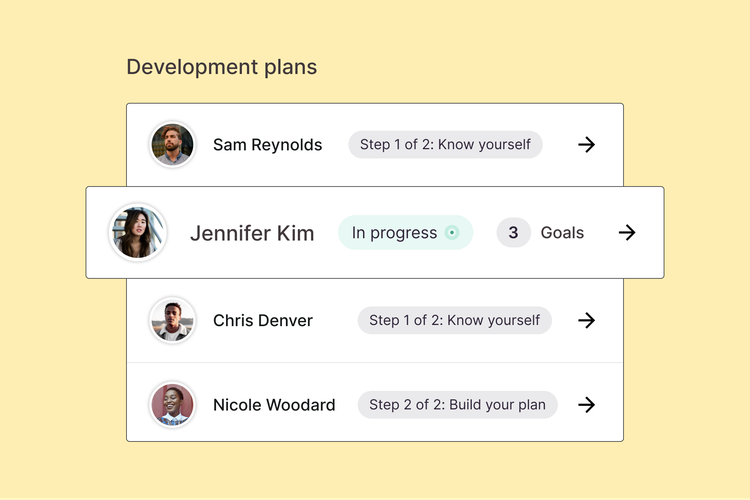
Task: Click Sam Reynolds' avatar photo
Action: 172,145
